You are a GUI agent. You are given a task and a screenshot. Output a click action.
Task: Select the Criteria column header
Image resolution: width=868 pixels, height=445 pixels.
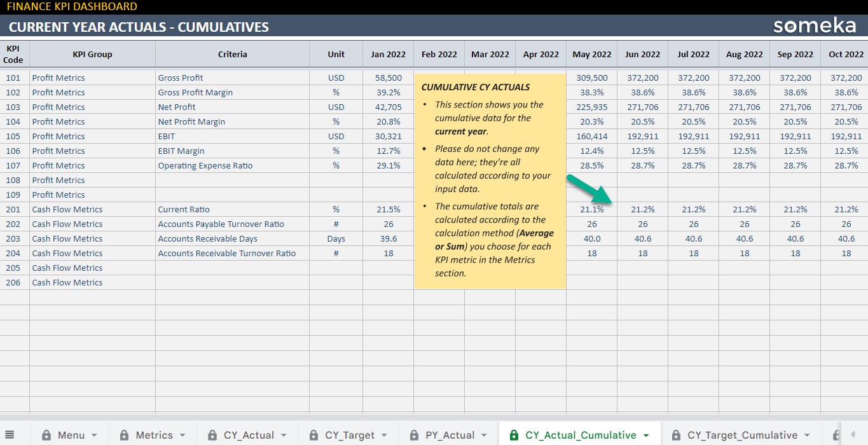click(x=232, y=54)
